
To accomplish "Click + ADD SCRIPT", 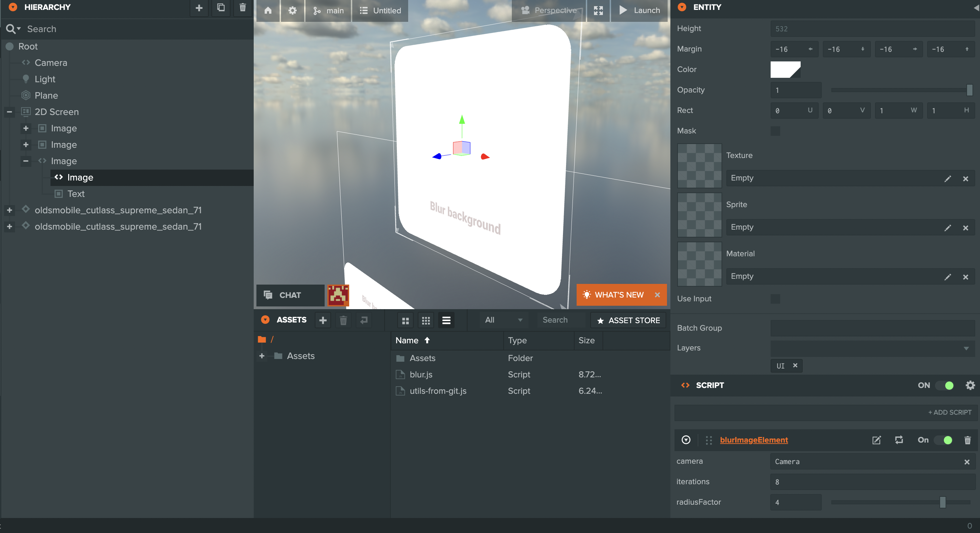I will tap(950, 412).
